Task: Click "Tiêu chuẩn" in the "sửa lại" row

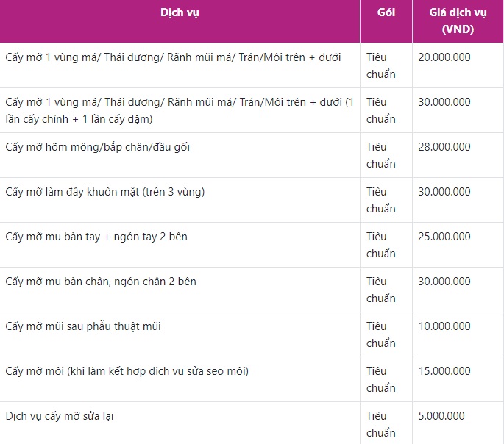Action: (380, 424)
